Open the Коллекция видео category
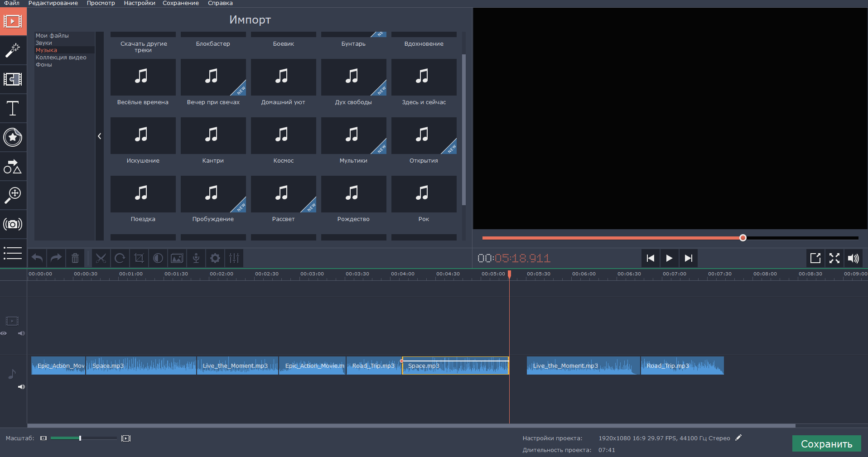This screenshot has height=457, width=868. click(x=61, y=58)
